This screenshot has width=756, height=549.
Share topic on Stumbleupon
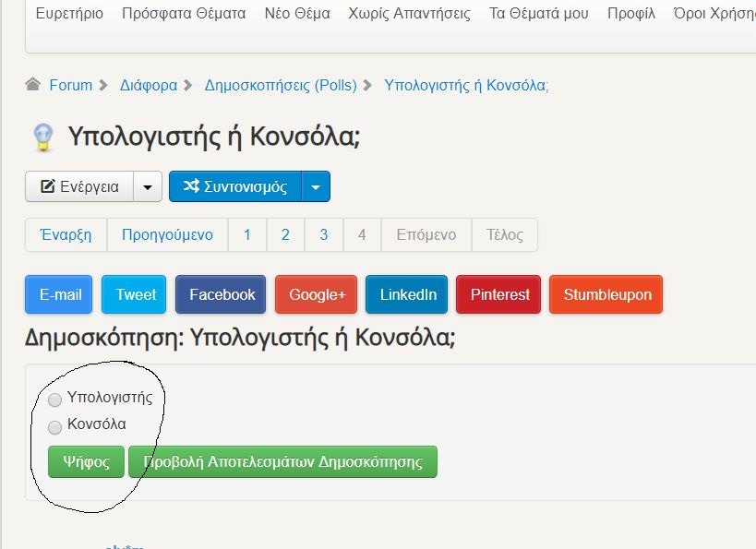click(606, 295)
